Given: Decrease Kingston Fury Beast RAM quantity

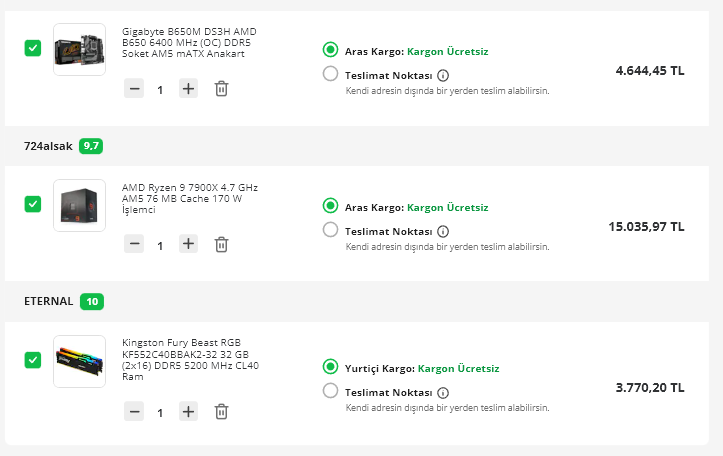Looking at the screenshot, I should tap(134, 411).
